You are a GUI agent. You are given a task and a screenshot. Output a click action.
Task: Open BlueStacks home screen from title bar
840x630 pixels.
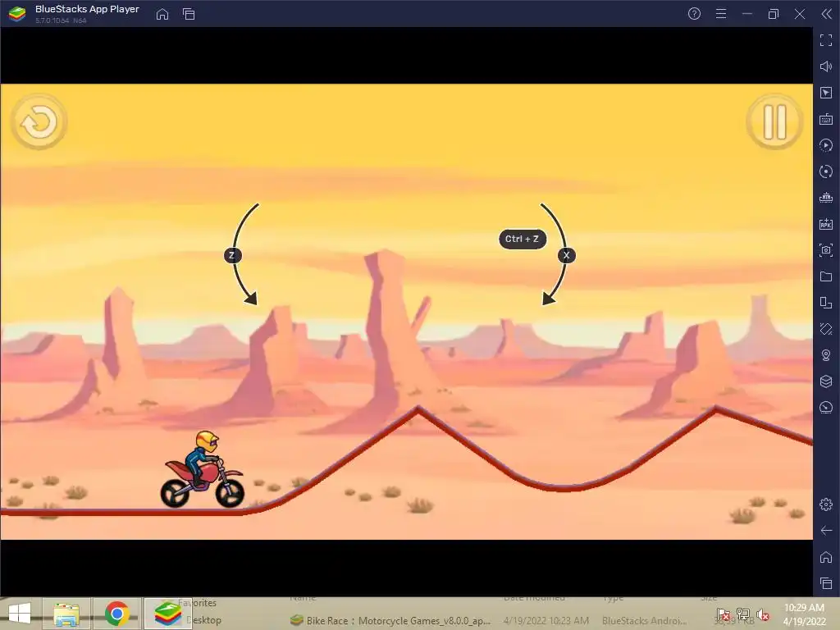(x=162, y=14)
